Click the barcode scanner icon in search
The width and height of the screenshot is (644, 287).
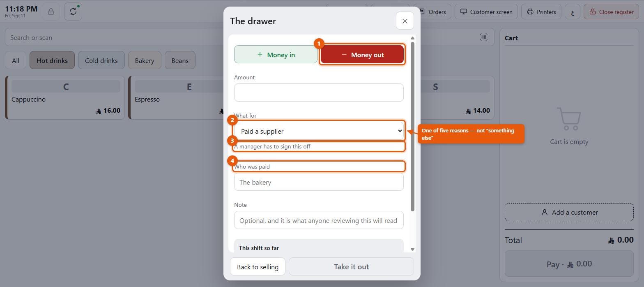[x=484, y=37]
